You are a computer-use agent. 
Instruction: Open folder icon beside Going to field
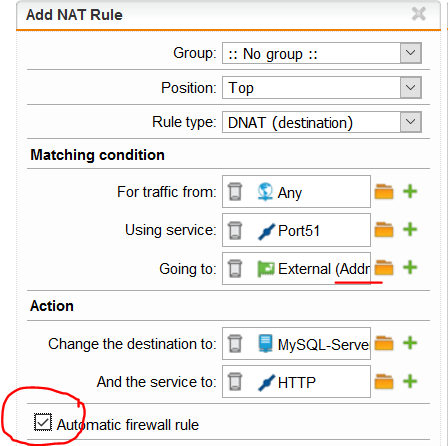384,268
